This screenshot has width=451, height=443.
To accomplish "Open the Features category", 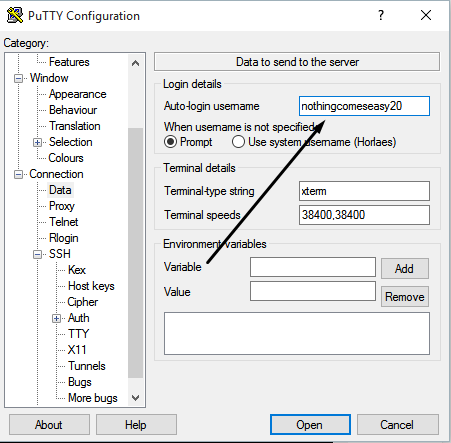I will pos(69,62).
